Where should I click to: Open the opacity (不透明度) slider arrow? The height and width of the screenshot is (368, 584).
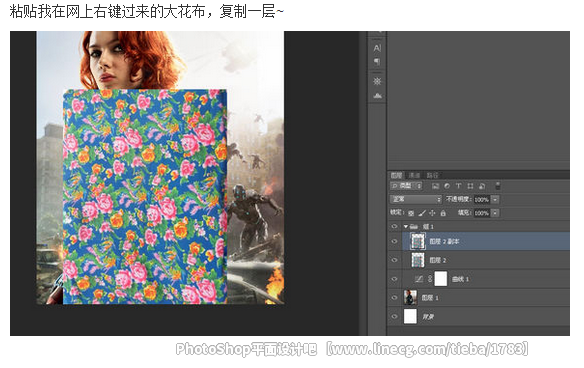tap(495, 200)
